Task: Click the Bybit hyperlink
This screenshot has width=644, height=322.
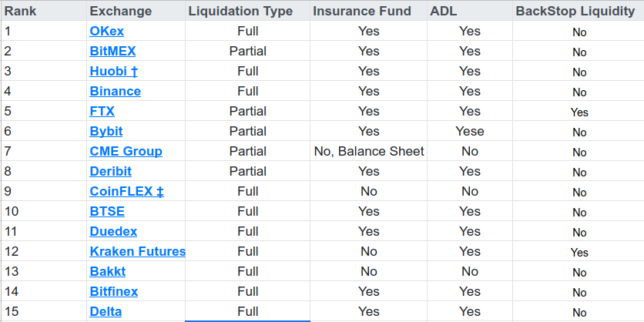Action: pyautogui.click(x=106, y=131)
